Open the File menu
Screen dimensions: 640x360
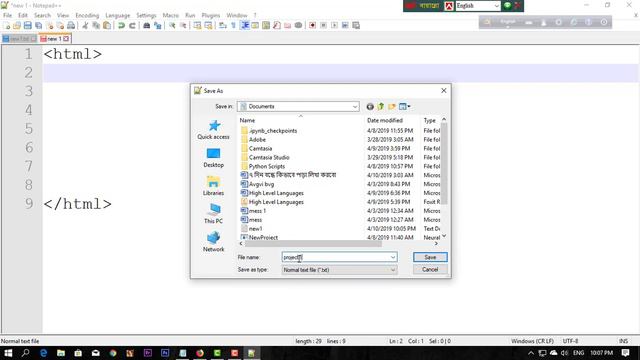click(7, 15)
